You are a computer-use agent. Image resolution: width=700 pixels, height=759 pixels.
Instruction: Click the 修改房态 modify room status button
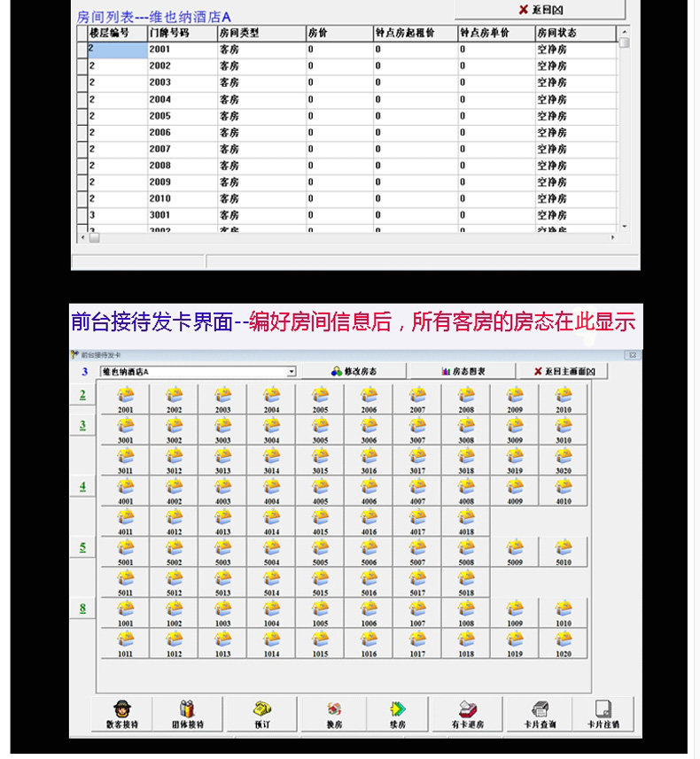[x=354, y=371]
